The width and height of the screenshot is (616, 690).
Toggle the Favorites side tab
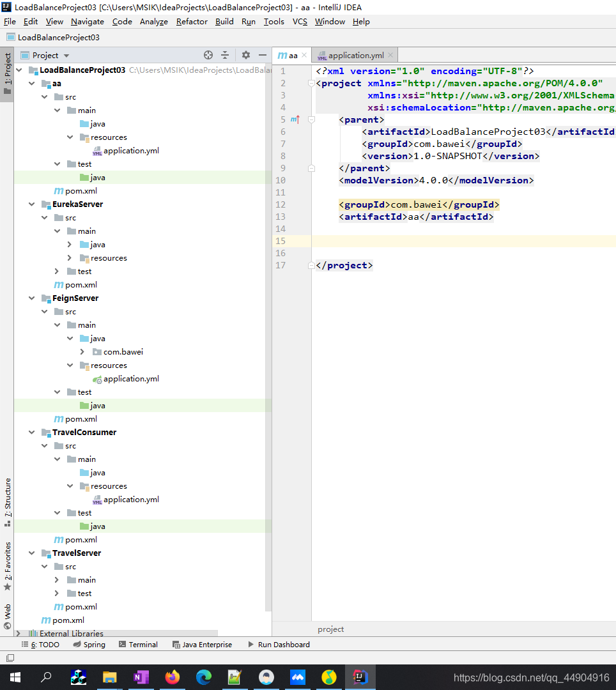(7, 566)
